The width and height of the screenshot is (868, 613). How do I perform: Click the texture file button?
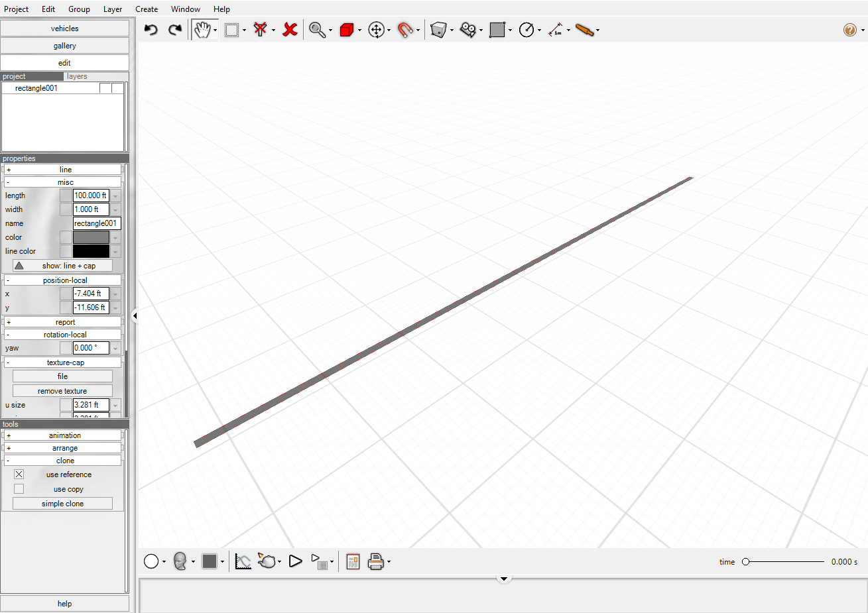62,376
